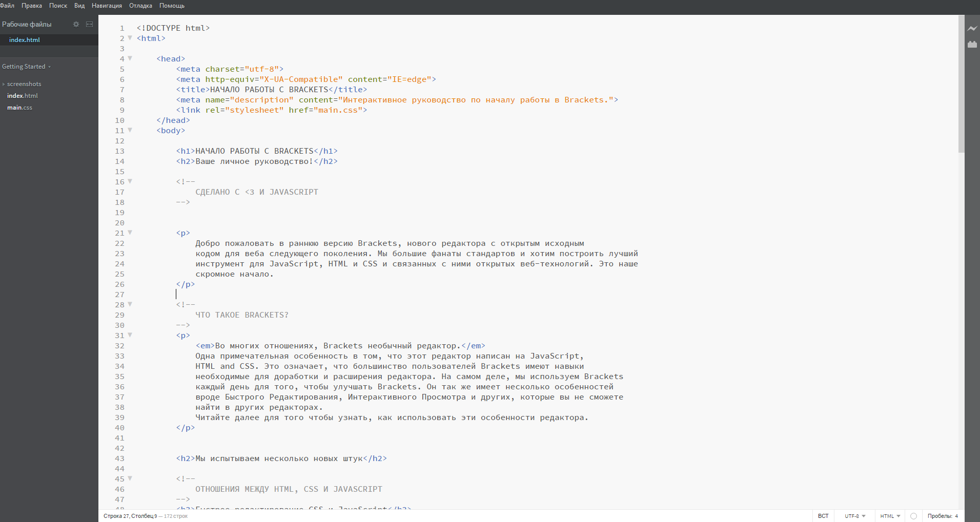Image resolution: width=980 pixels, height=522 pixels.
Task: Select index.html in working files list
Action: click(24, 40)
